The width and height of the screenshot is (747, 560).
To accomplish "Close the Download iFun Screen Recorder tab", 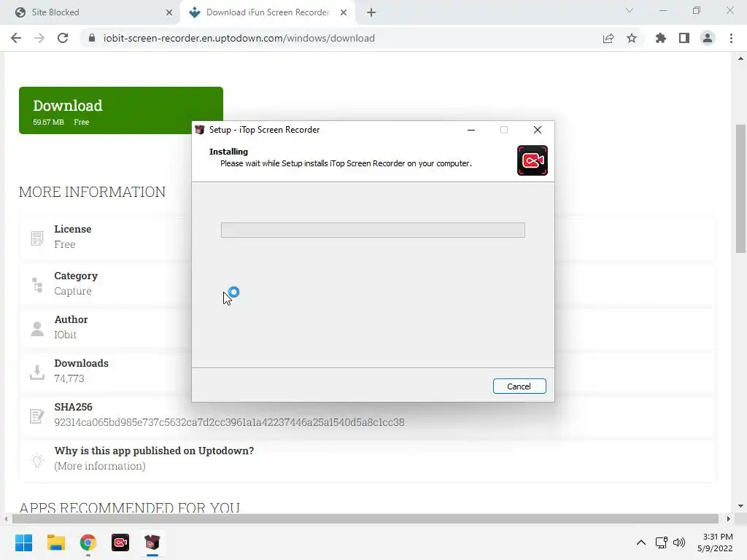I will point(344,12).
